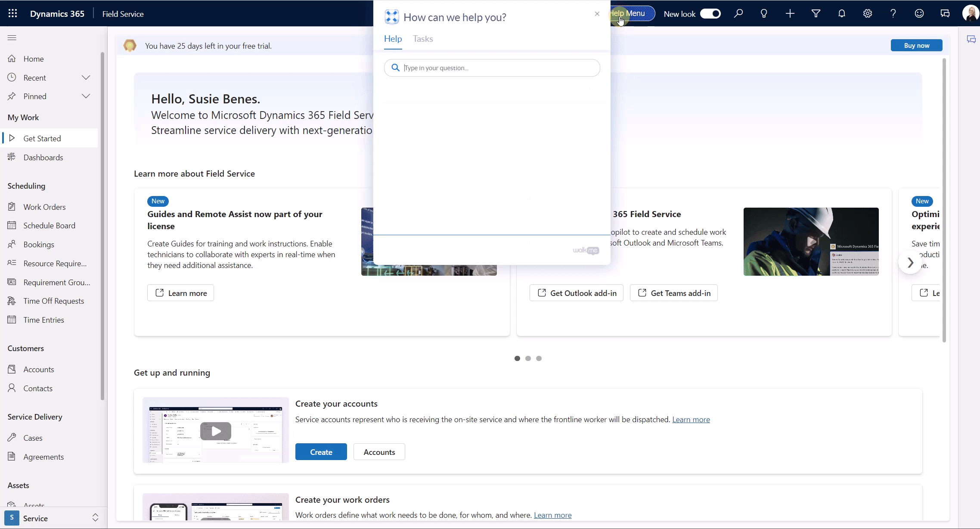
Task: Click the Buy now button
Action: click(x=916, y=45)
